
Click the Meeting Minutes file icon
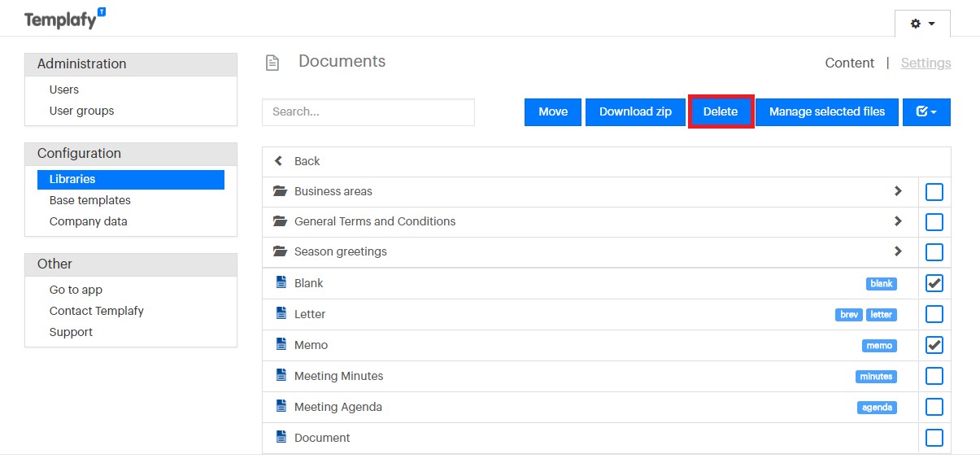tap(281, 375)
